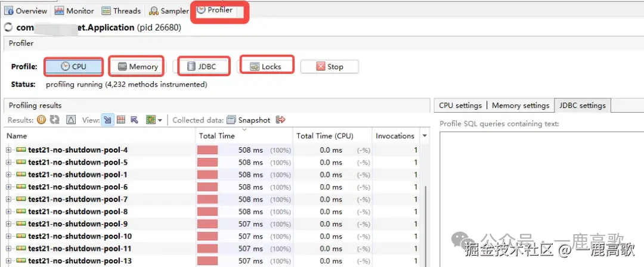The width and height of the screenshot is (644, 267).
Task: Click invocations value for pool-11 row
Action: (x=416, y=249)
